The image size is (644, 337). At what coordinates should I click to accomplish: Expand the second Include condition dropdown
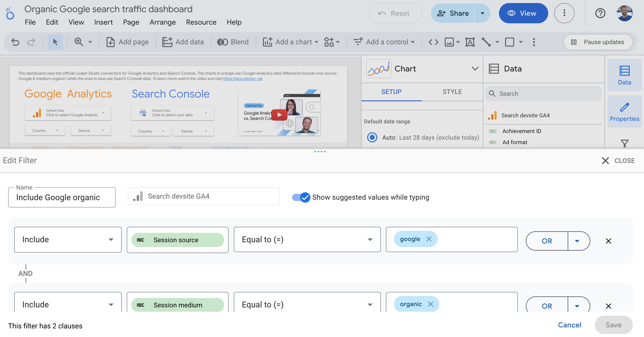tap(110, 304)
